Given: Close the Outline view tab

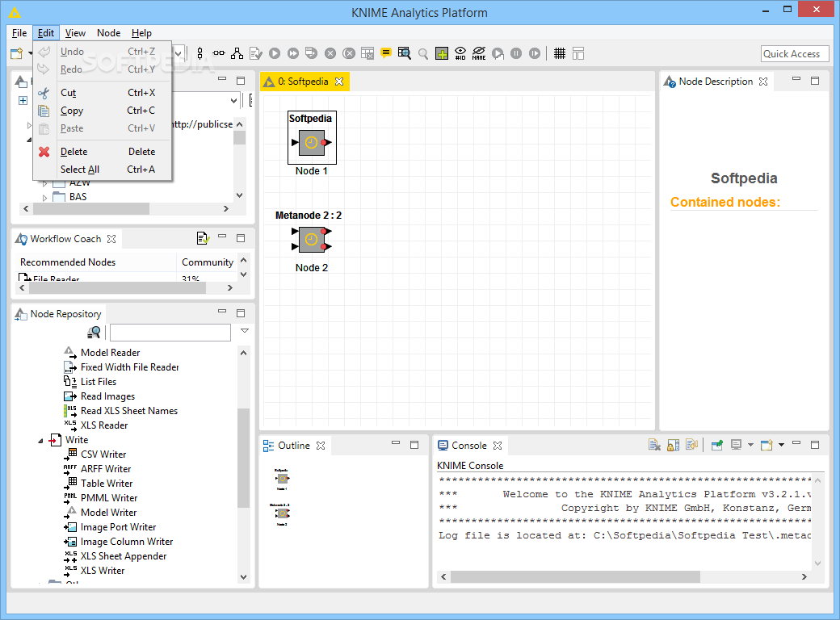Looking at the screenshot, I should tap(321, 446).
